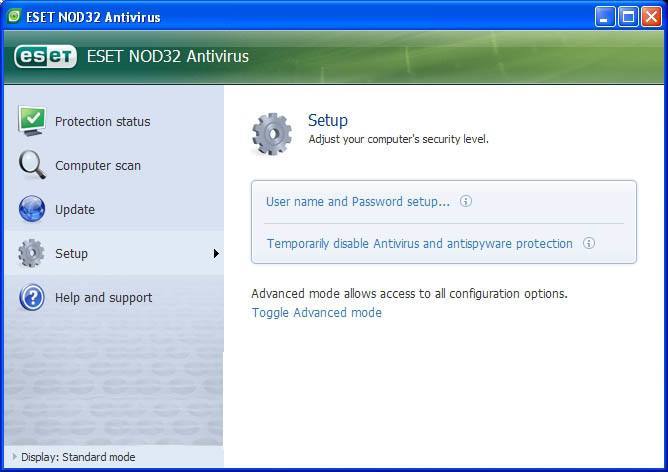Image resolution: width=668 pixels, height=472 pixels.
Task: Click the ESET title bar application icon
Action: 14,16
